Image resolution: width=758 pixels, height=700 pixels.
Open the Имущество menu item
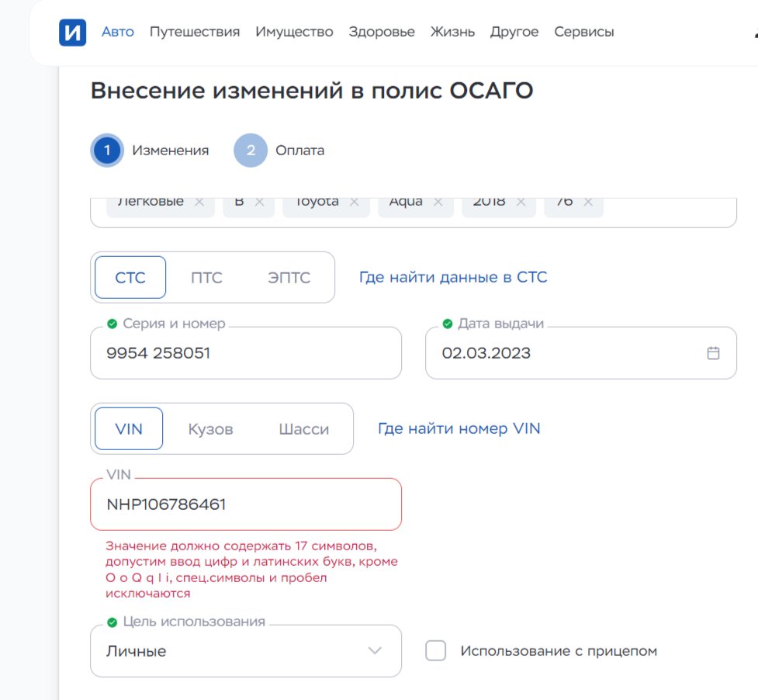[x=294, y=32]
